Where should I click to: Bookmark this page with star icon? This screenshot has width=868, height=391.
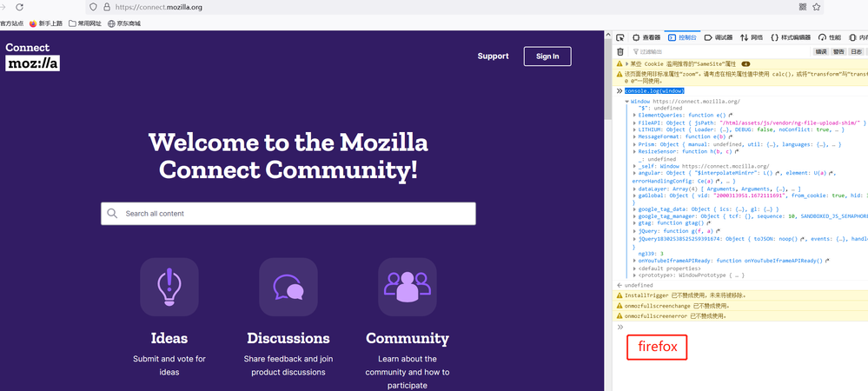tap(816, 7)
